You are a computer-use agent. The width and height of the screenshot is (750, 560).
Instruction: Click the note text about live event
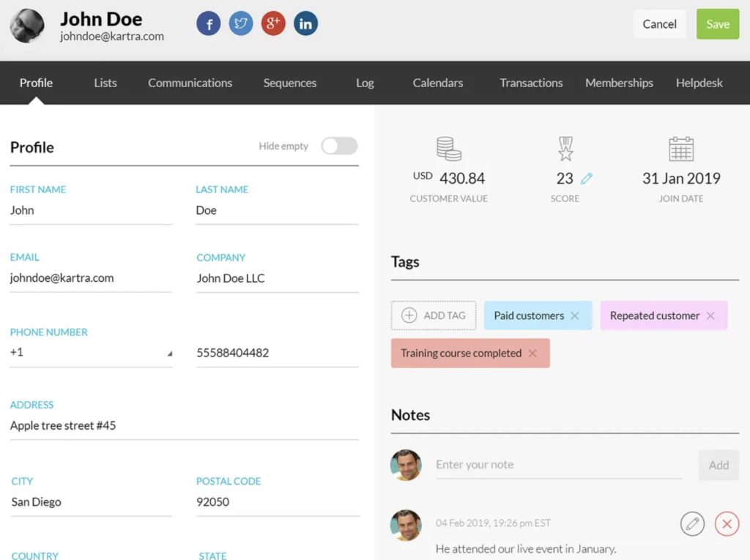pos(526,549)
